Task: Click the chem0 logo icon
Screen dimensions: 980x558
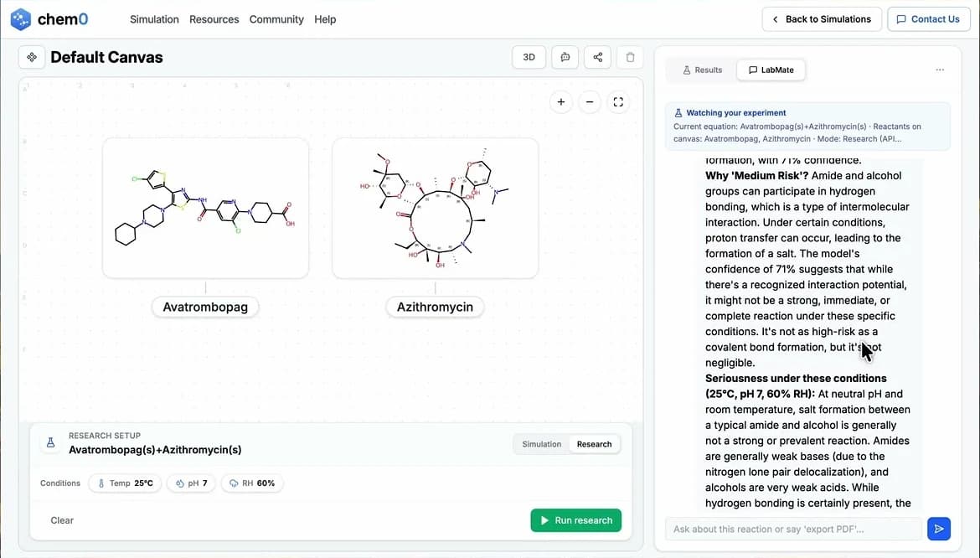Action: click(x=21, y=19)
